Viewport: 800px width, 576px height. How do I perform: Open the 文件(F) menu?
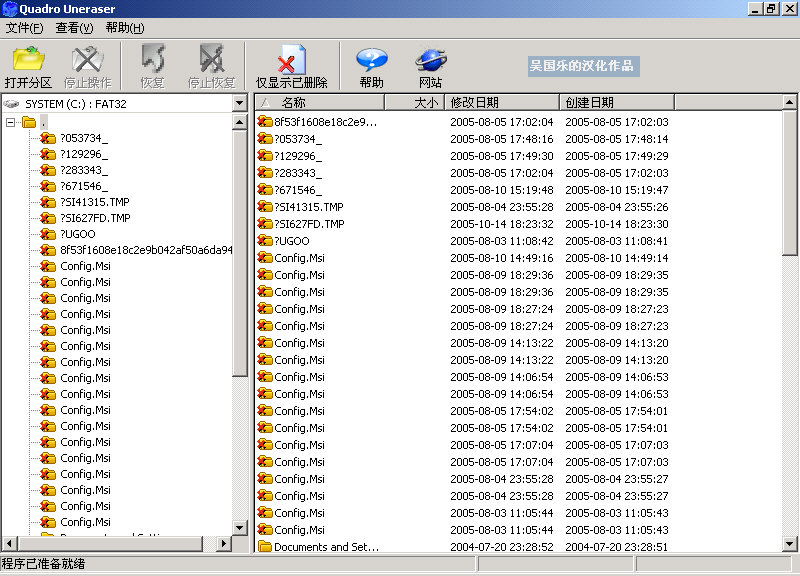[24, 28]
